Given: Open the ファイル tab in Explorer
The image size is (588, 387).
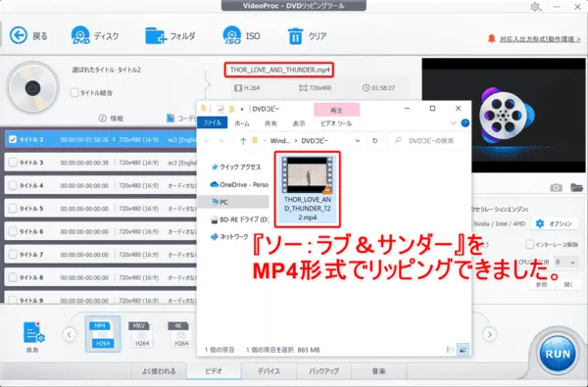Looking at the screenshot, I should click(x=213, y=123).
